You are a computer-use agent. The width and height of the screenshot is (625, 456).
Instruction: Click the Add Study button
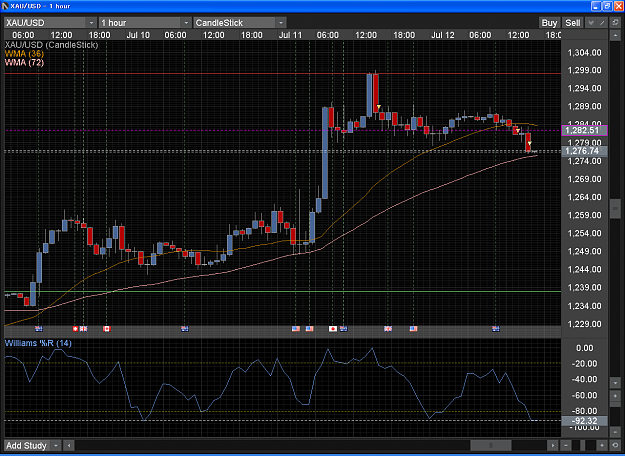[x=27, y=445]
